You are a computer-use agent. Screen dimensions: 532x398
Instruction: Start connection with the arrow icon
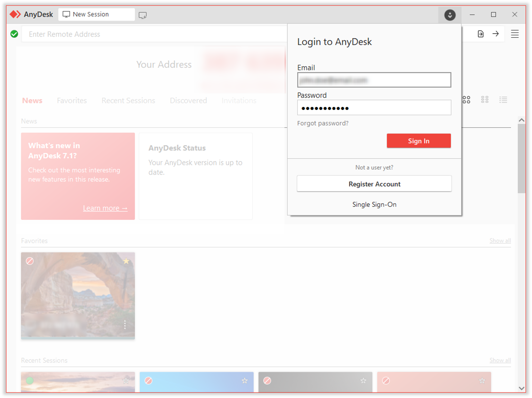coord(496,34)
